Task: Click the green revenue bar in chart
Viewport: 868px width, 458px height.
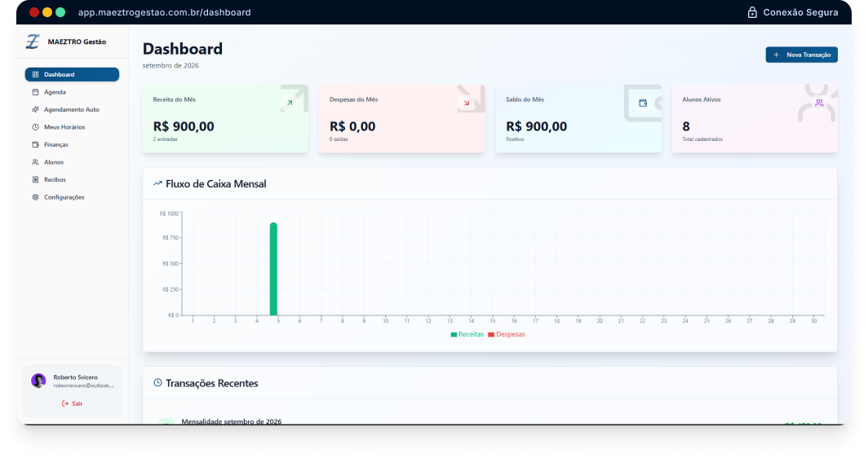Action: coord(273,269)
